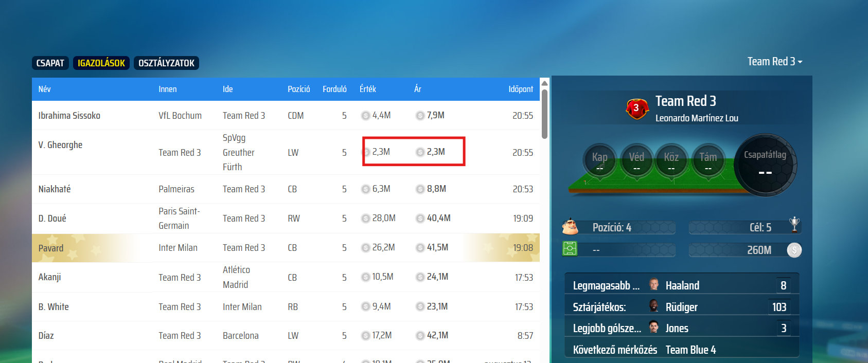Screen dimensions: 868x363
Task: Click Jones's player portrait
Action: point(654,328)
